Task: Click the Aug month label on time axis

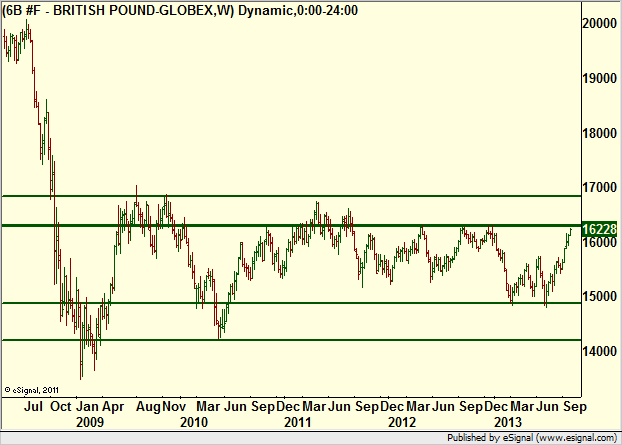Action: click(148, 407)
